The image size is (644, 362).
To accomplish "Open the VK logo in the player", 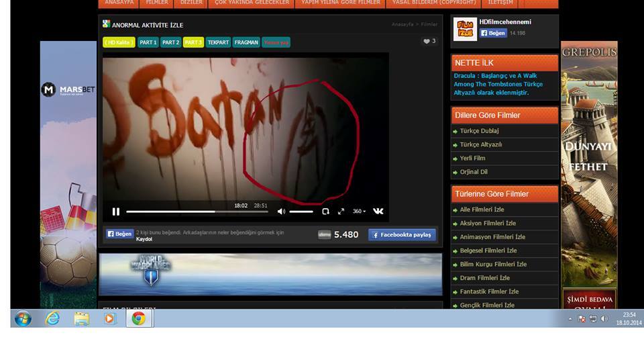I will [378, 211].
